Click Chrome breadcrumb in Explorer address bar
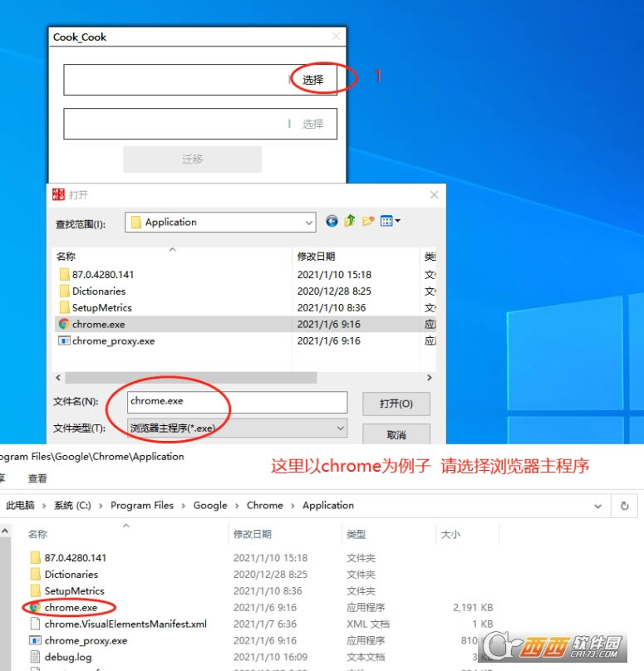Viewport: 644px width, 671px height. (x=264, y=506)
